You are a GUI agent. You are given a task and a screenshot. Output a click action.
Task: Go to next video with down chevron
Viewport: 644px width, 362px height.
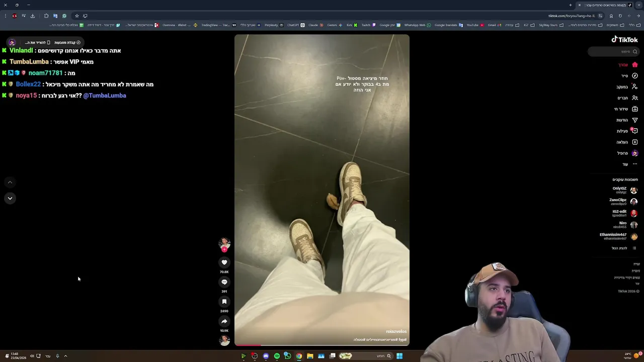(x=10, y=199)
